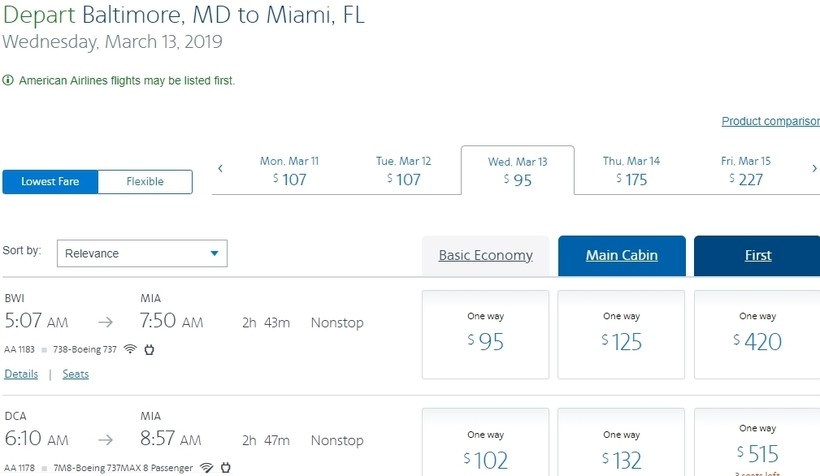The height and width of the screenshot is (476, 820).
Task: Click the power outlet icon for AA 1178
Action: (225, 467)
